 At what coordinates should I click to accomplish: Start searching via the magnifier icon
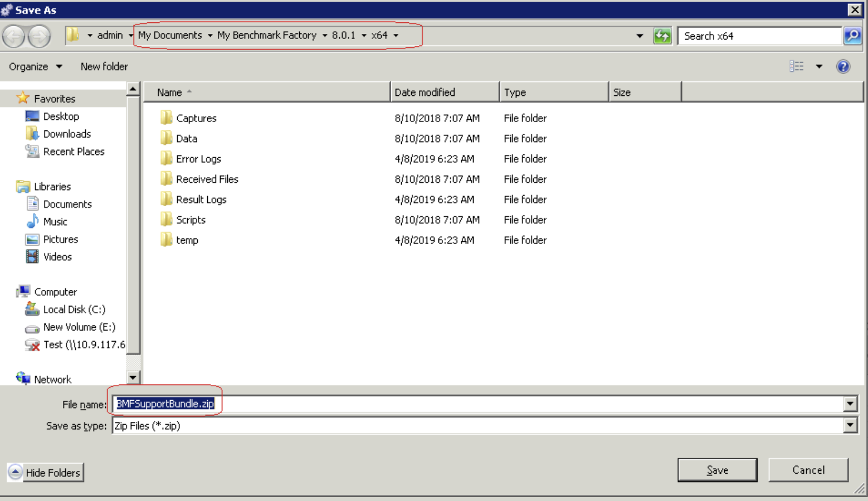point(852,35)
